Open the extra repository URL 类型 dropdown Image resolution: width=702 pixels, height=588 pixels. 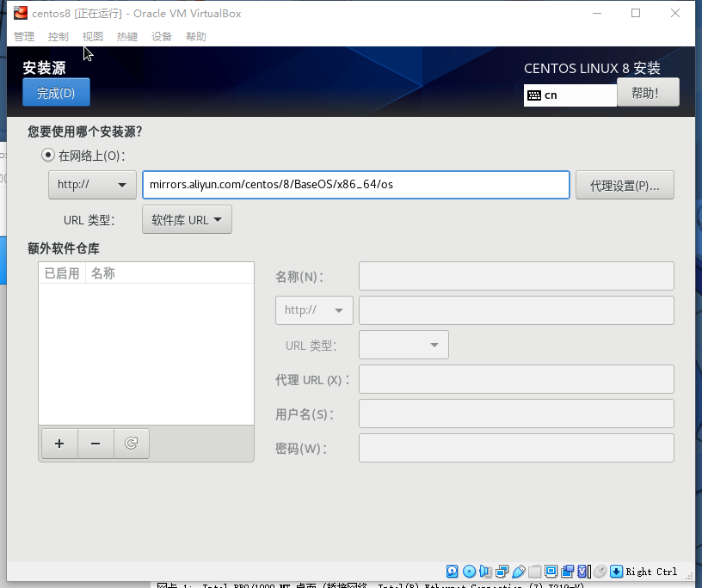(403, 345)
